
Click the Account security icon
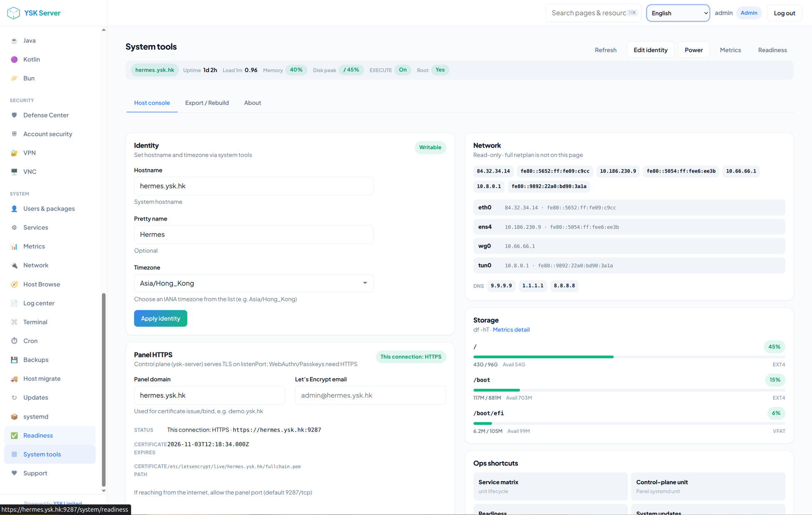pyautogui.click(x=14, y=134)
